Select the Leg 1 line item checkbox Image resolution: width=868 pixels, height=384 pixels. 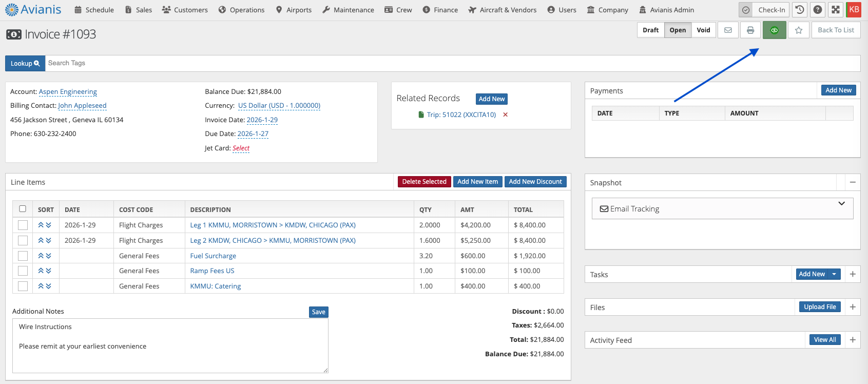click(x=23, y=225)
